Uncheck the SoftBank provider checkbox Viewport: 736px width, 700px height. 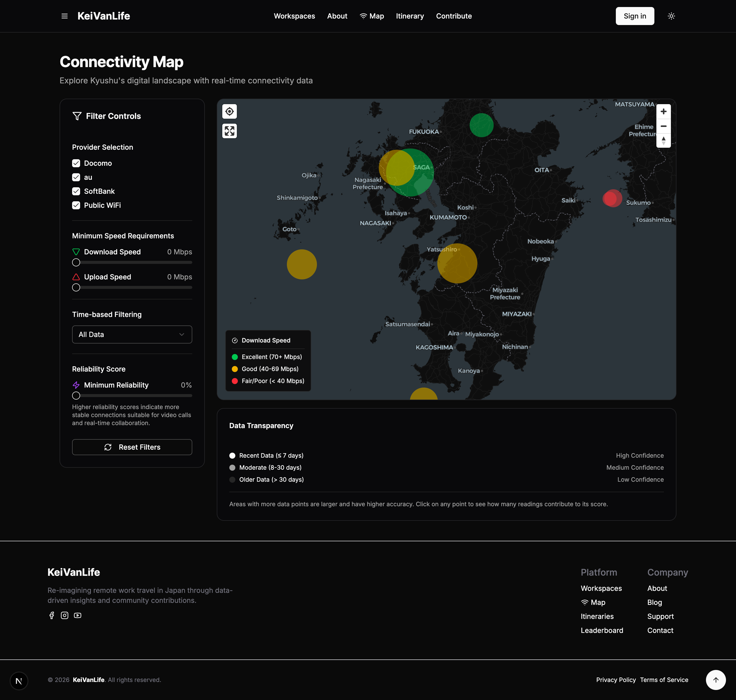point(76,192)
